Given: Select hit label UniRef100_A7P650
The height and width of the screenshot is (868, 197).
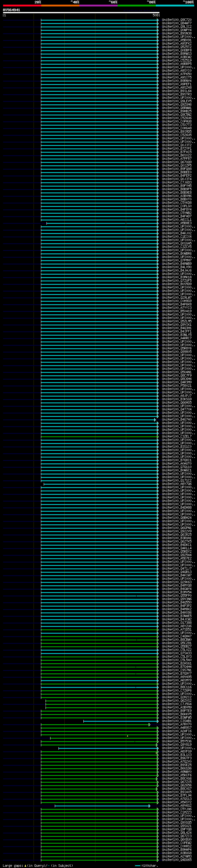Looking at the screenshot, I should pyautogui.click(x=176, y=74).
